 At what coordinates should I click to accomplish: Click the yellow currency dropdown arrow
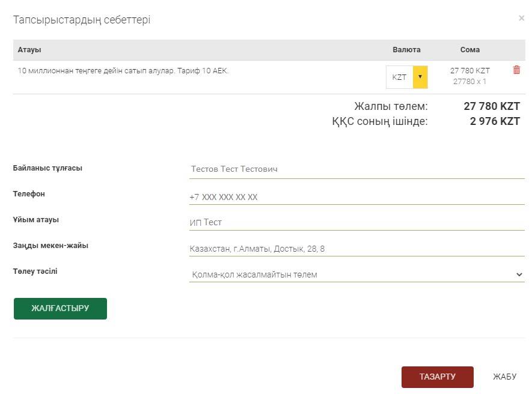click(420, 77)
